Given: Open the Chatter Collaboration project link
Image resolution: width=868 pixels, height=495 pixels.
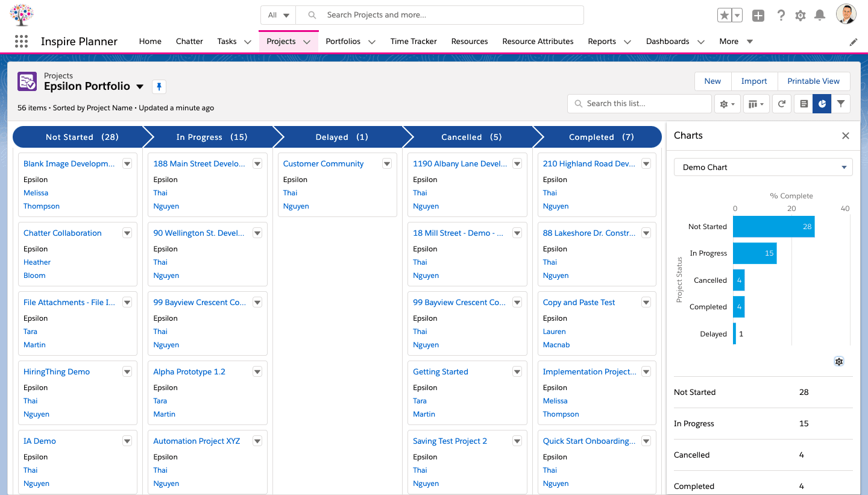Looking at the screenshot, I should coord(62,233).
